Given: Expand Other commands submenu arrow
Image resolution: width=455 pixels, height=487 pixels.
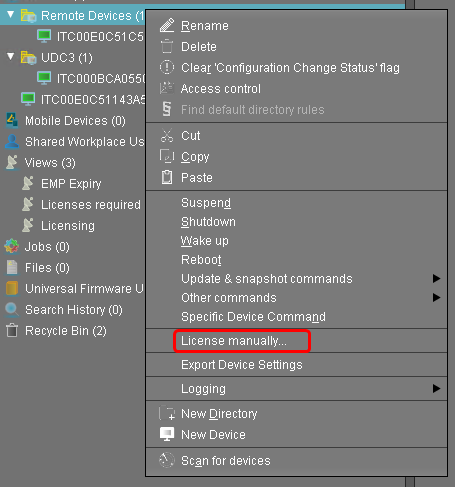Looking at the screenshot, I should point(436,297).
